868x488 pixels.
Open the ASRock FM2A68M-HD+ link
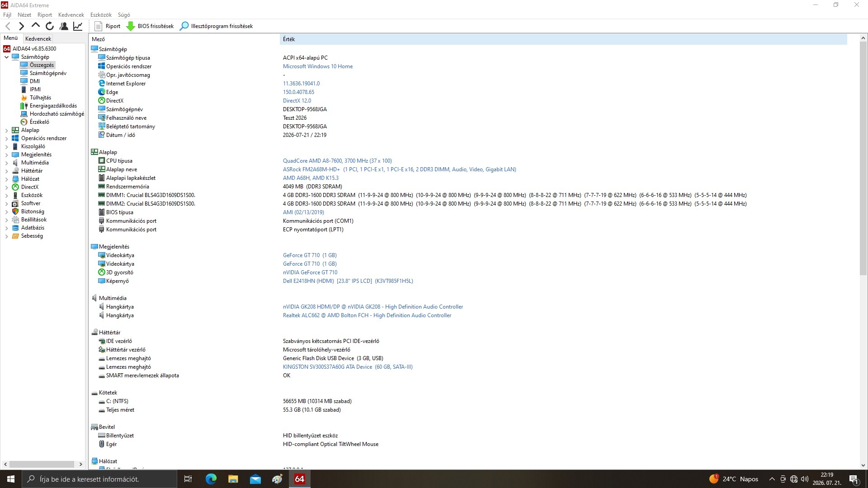tap(400, 169)
